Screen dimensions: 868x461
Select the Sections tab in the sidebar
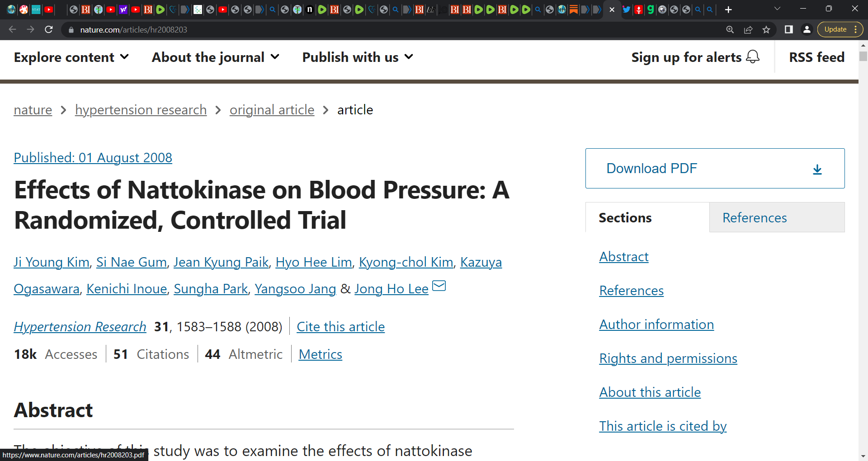(647, 217)
